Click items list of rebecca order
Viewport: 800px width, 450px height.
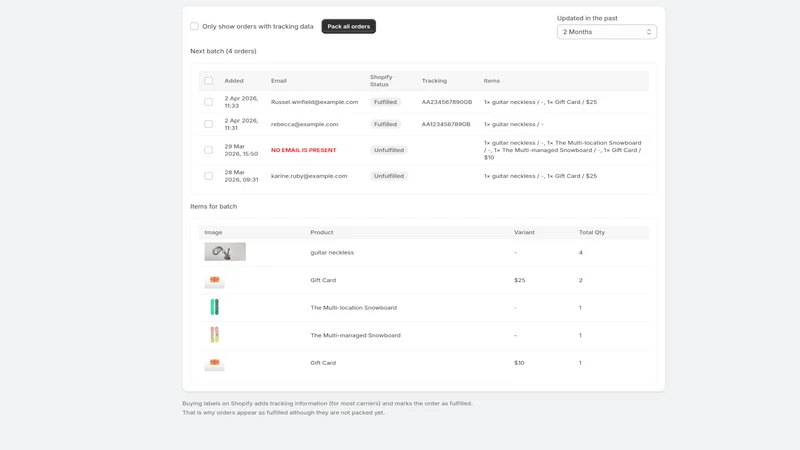(513, 124)
